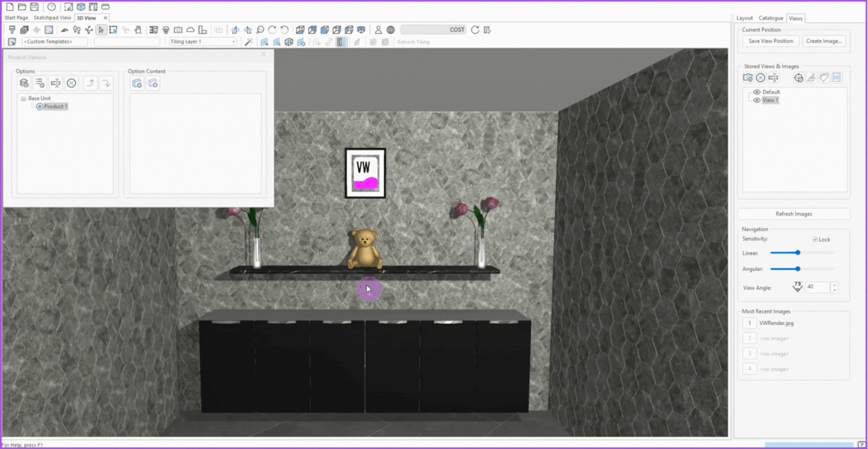Click the lightbulb lighting icon
868x449 pixels.
click(166, 30)
